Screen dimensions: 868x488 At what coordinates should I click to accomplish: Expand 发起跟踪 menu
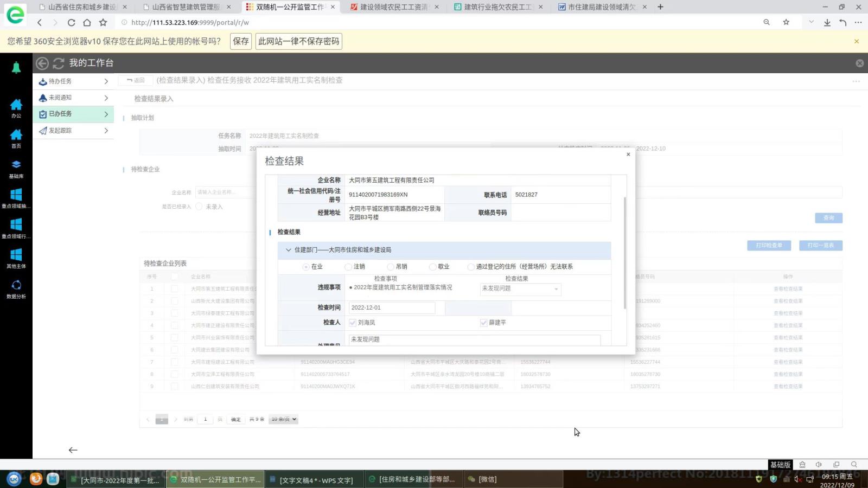click(73, 131)
